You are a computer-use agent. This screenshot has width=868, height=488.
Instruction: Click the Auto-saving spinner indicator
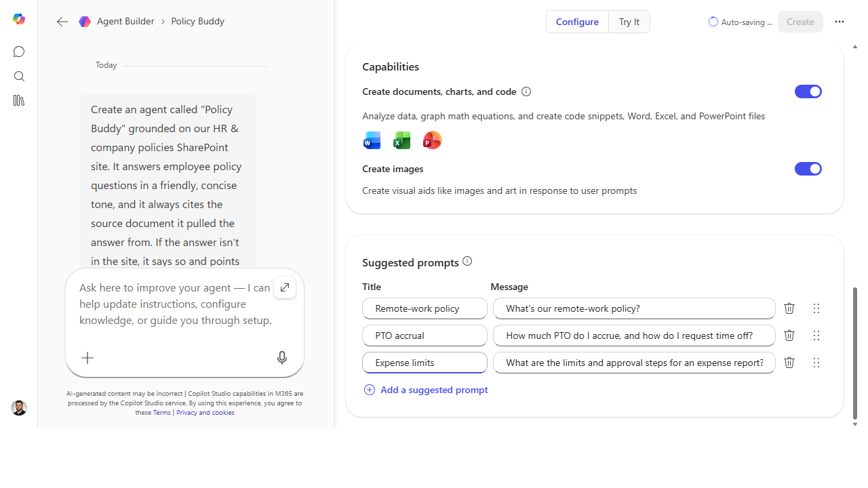point(713,22)
